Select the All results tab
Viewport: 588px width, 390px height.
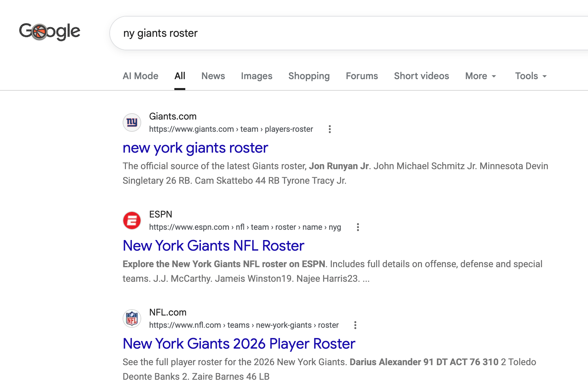coord(180,76)
